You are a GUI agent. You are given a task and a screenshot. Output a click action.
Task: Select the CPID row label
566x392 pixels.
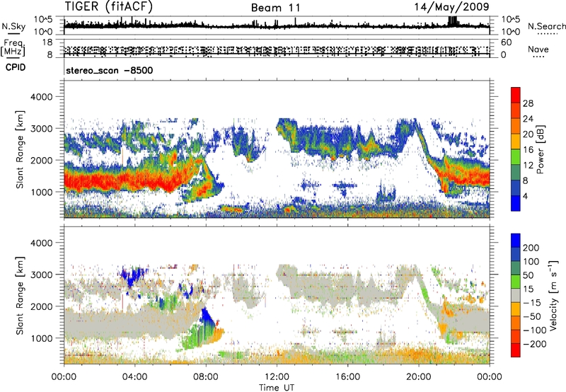(16, 67)
